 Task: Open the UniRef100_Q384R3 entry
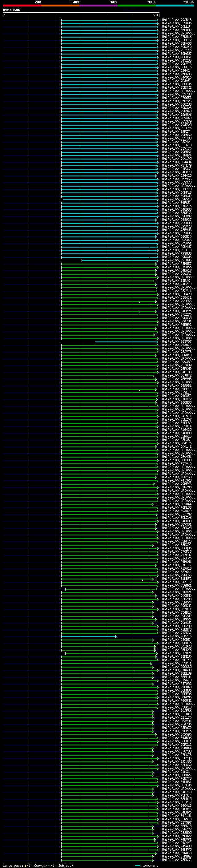(x=177, y=294)
